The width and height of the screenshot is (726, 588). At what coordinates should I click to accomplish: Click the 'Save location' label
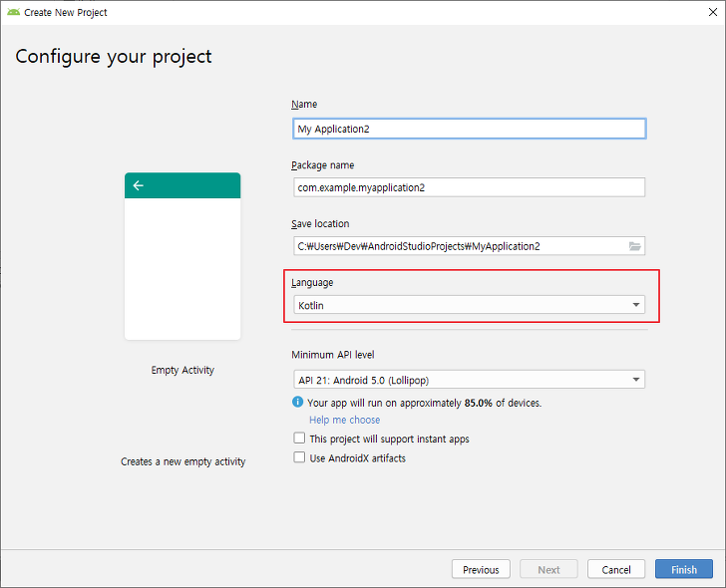(x=320, y=224)
